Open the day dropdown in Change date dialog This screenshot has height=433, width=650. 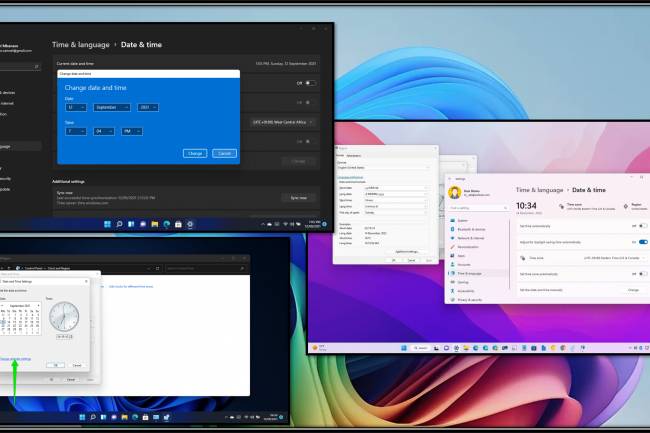(x=76, y=107)
